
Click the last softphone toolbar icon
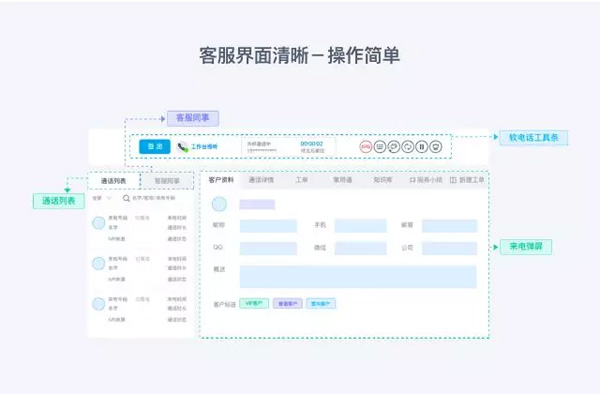click(435, 147)
